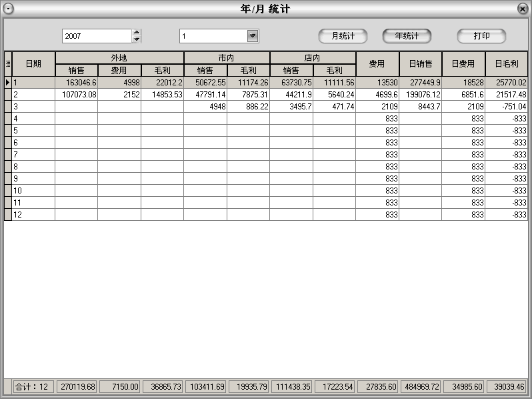Close the 年/月 统计 window

click(x=523, y=9)
